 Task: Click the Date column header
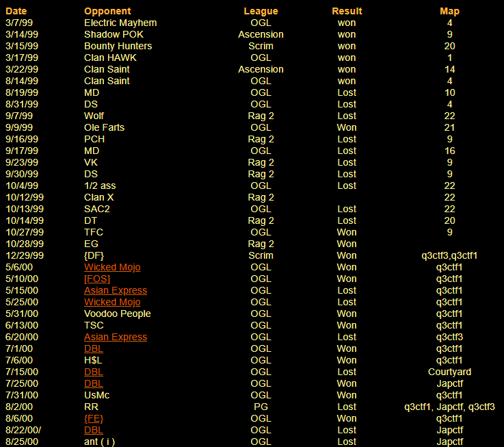16,11
